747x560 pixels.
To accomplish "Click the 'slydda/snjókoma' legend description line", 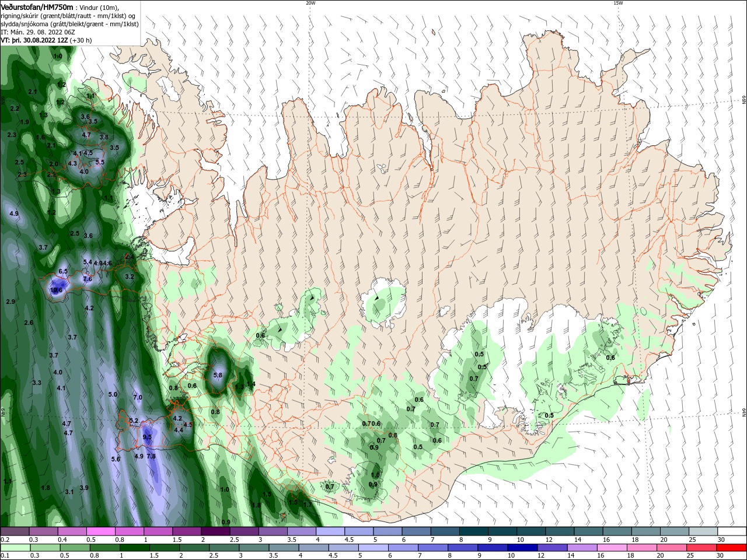I will 69,24.
